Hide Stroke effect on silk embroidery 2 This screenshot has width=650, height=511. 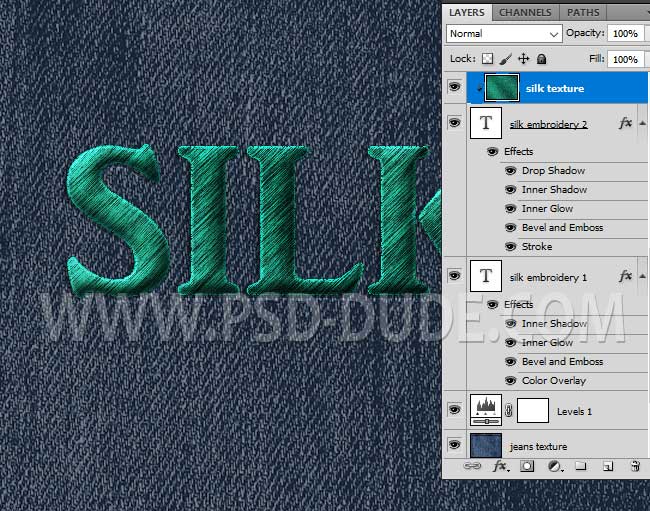[510, 247]
